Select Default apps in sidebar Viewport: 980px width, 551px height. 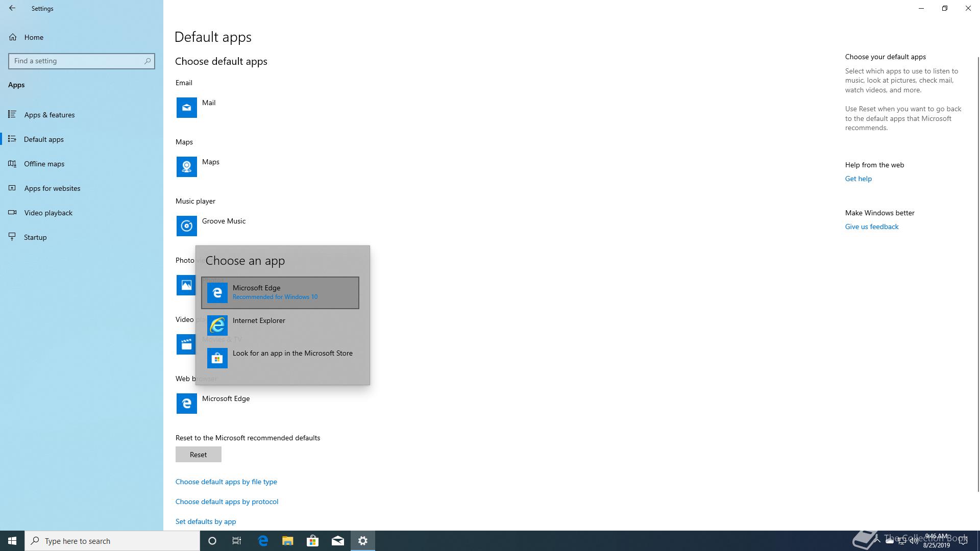pos(82,139)
